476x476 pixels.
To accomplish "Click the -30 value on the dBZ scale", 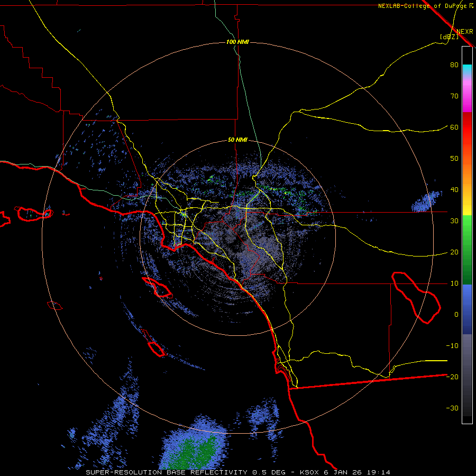I will [x=452, y=408].
